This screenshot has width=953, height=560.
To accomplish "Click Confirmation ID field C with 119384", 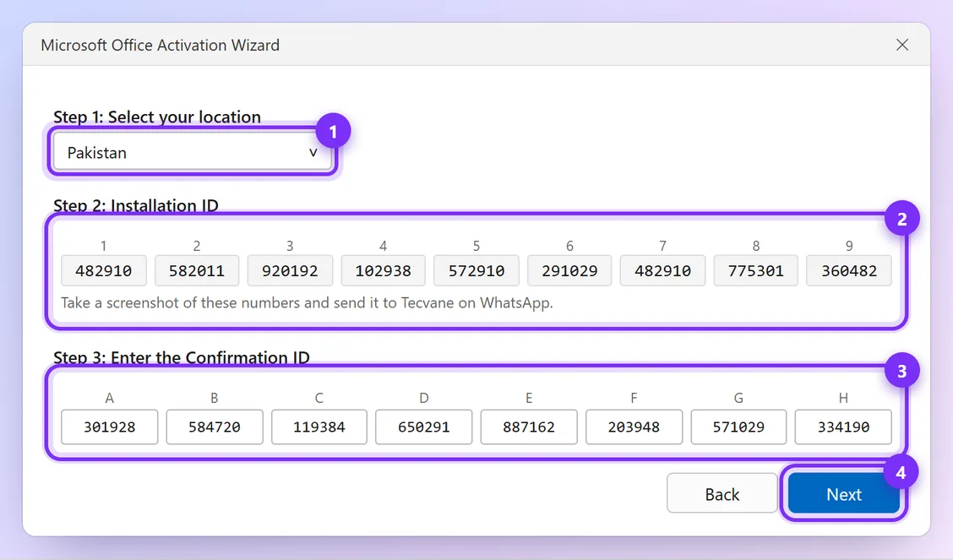I will 319,427.
